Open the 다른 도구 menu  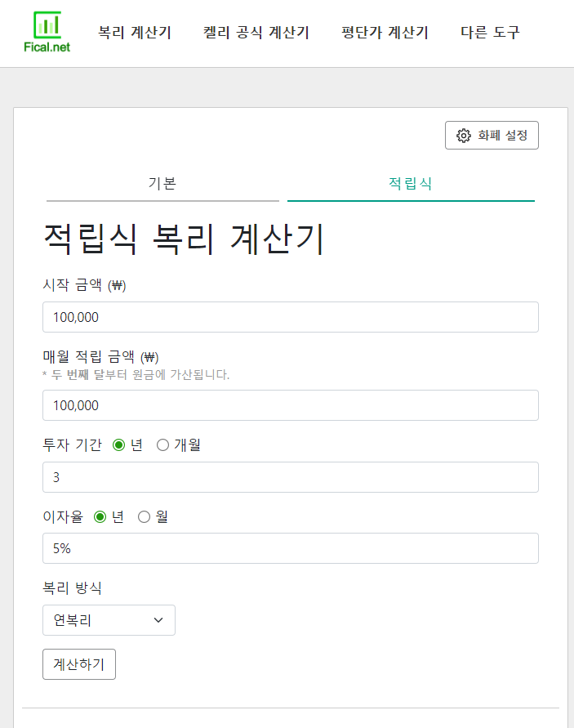pos(490,33)
